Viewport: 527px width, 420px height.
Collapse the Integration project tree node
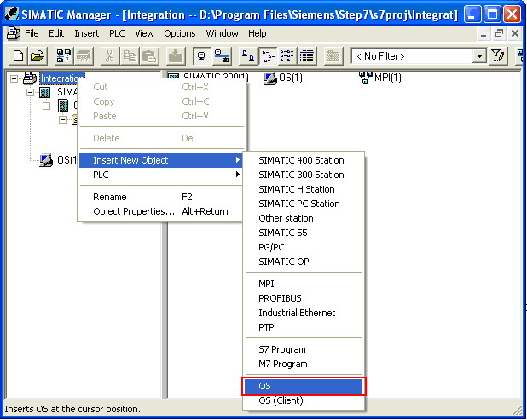coord(14,79)
